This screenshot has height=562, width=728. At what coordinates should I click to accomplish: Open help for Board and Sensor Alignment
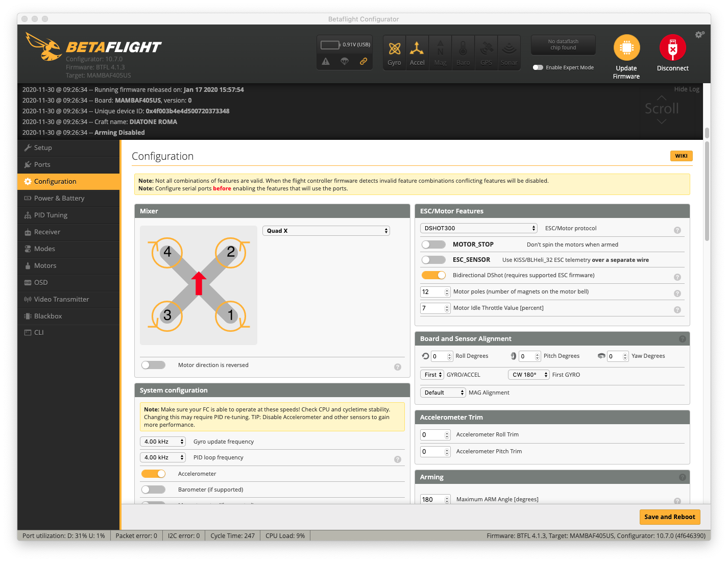point(683,339)
